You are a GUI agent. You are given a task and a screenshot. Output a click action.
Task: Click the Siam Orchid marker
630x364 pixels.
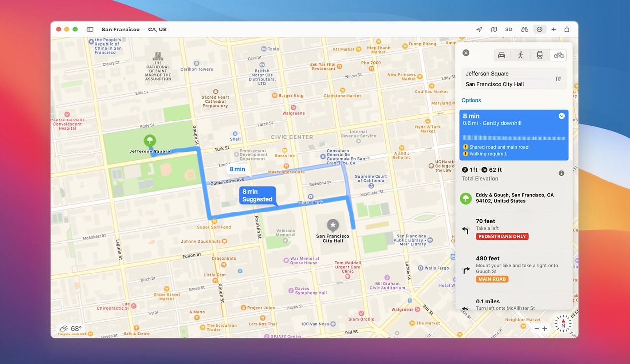362,313
